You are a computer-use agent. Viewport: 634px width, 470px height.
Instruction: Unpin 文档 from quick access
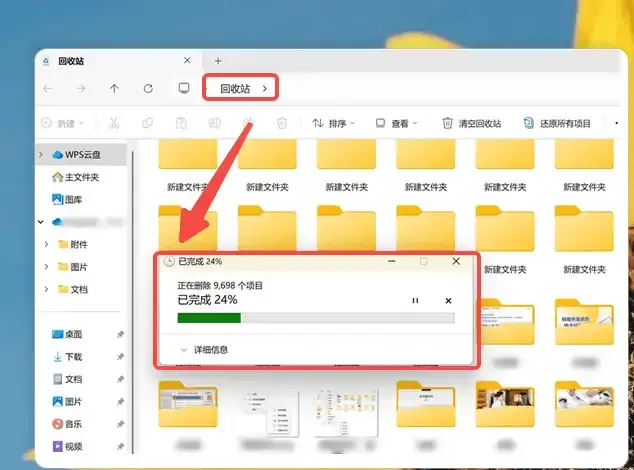tap(120, 379)
